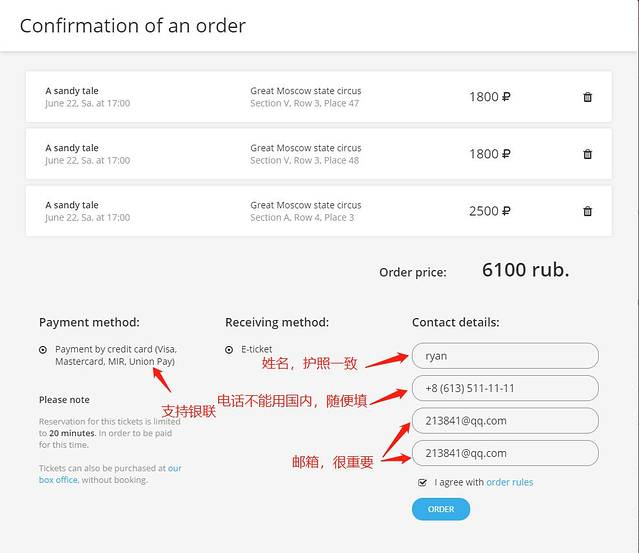
Task: Select the E-ticket receiving method
Action: [229, 350]
